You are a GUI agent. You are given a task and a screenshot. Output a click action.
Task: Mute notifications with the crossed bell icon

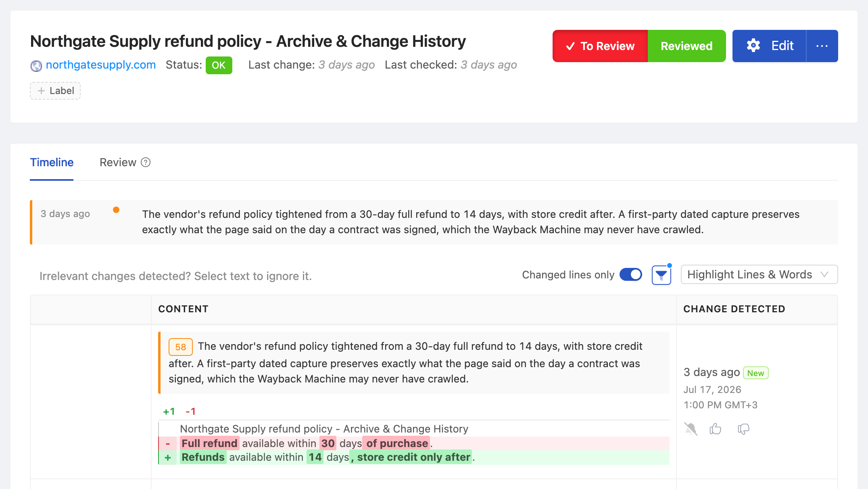pos(691,429)
